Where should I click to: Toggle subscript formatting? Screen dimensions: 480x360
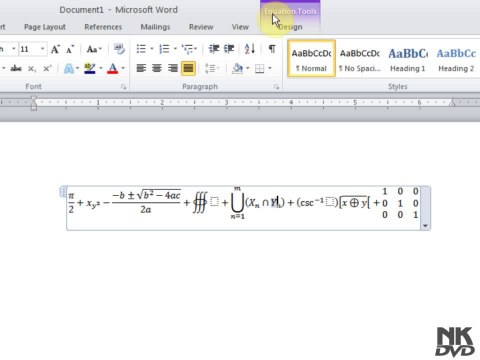pos(32,69)
